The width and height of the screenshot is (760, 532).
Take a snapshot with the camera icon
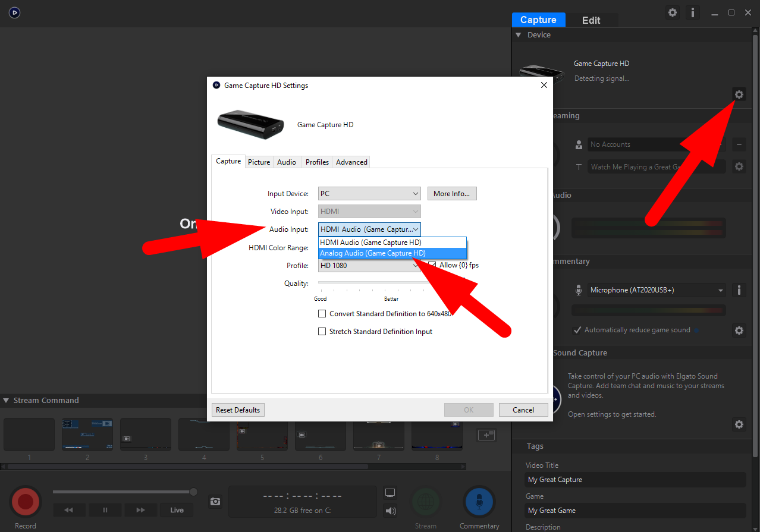[x=215, y=502]
